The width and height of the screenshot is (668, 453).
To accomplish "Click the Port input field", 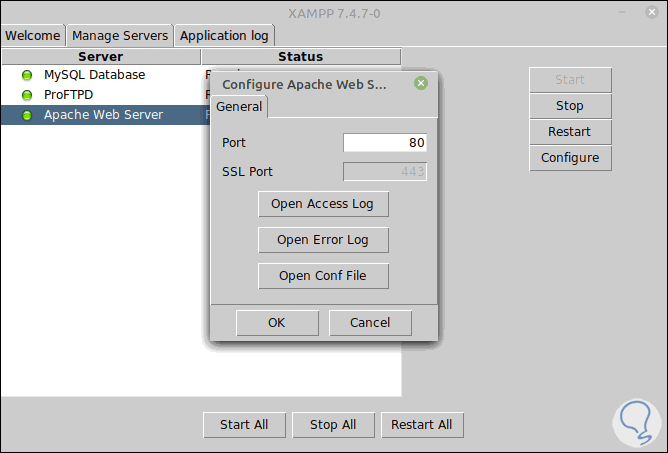I will coord(385,143).
